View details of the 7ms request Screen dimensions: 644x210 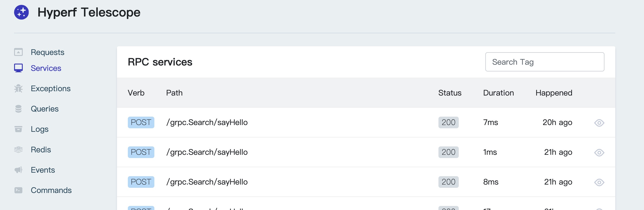(599, 123)
